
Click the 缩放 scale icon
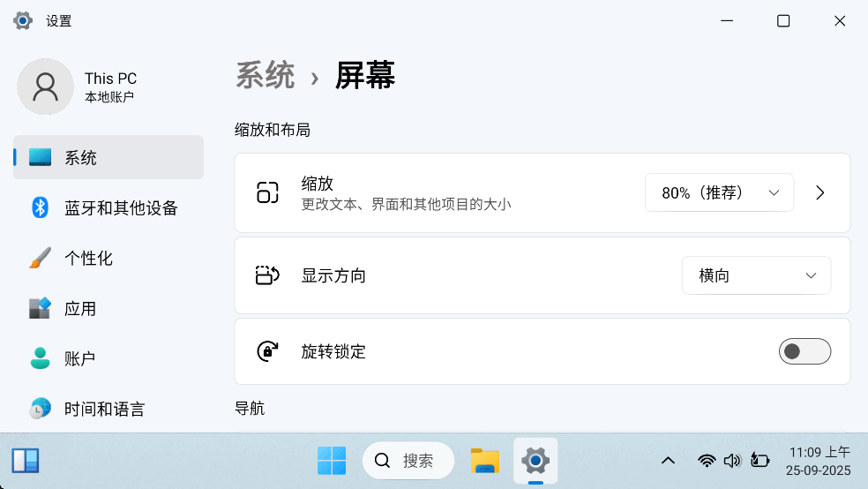(267, 192)
